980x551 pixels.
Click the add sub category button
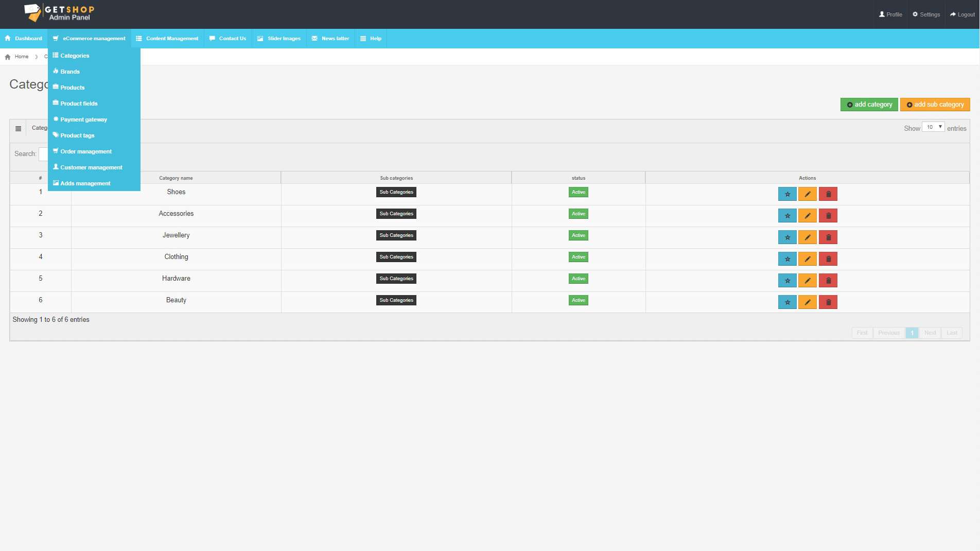point(935,105)
